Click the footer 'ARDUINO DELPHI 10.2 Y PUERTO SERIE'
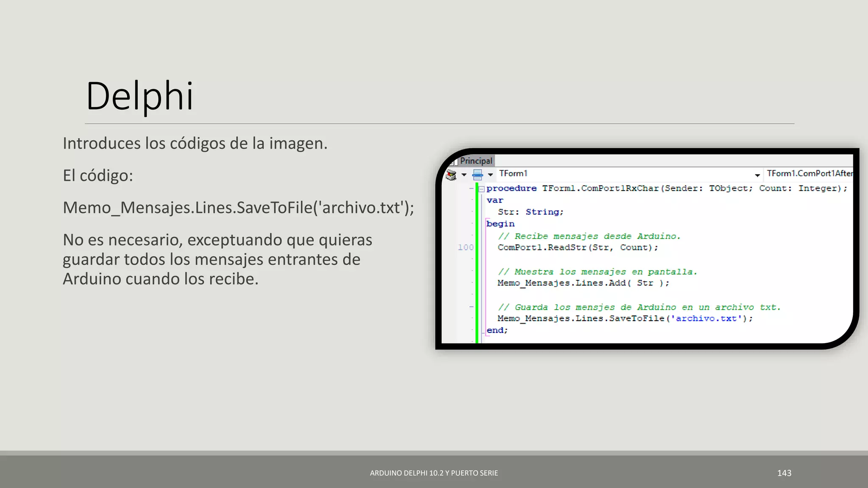Viewport: 868px width, 488px height. tap(434, 473)
